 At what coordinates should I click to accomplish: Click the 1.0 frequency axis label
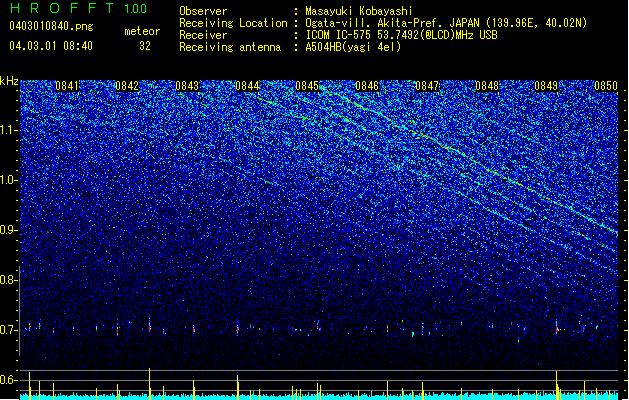[x=8, y=181]
